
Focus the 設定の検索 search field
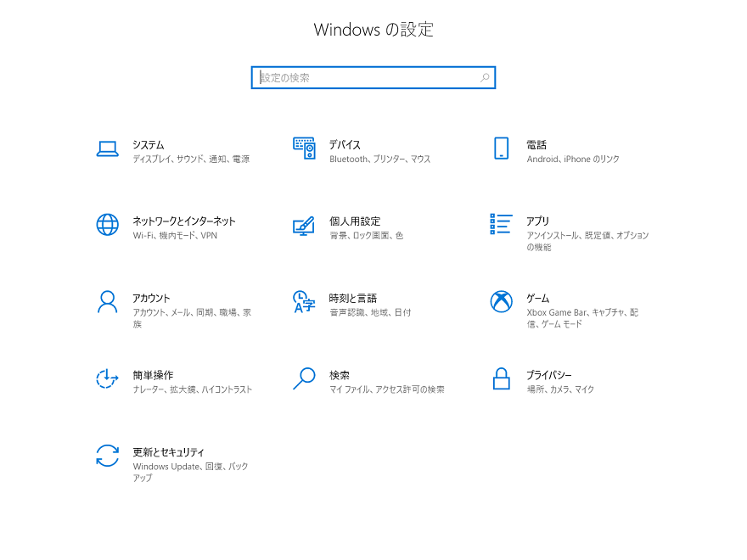[x=373, y=77]
